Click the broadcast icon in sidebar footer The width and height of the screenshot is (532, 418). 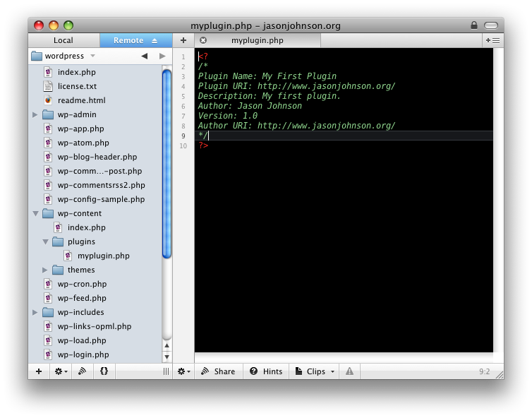pyautogui.click(x=82, y=371)
